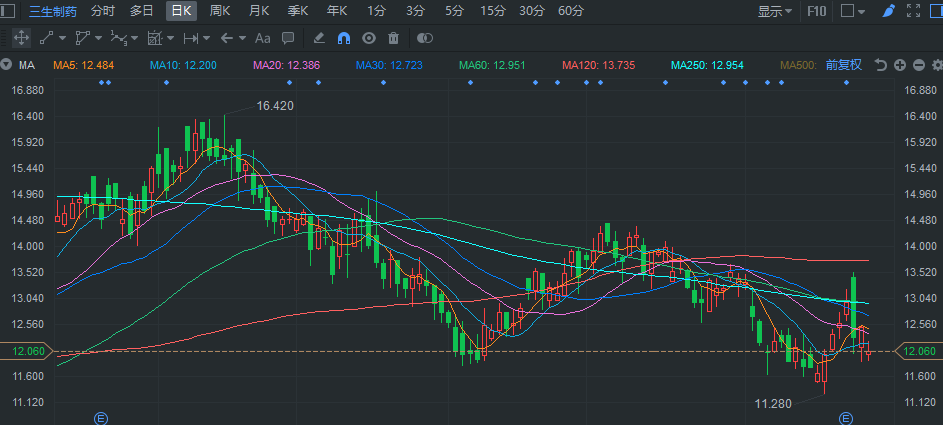Switch to 1分 one-minute chart

(376, 10)
